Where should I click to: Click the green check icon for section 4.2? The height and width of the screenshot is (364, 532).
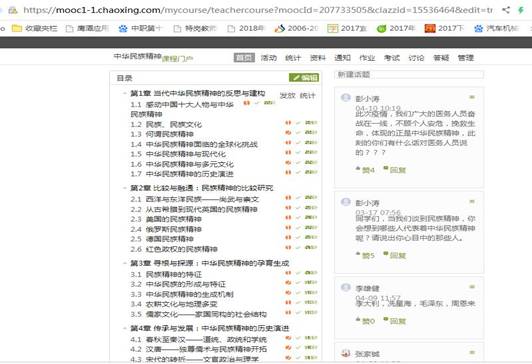point(298,347)
